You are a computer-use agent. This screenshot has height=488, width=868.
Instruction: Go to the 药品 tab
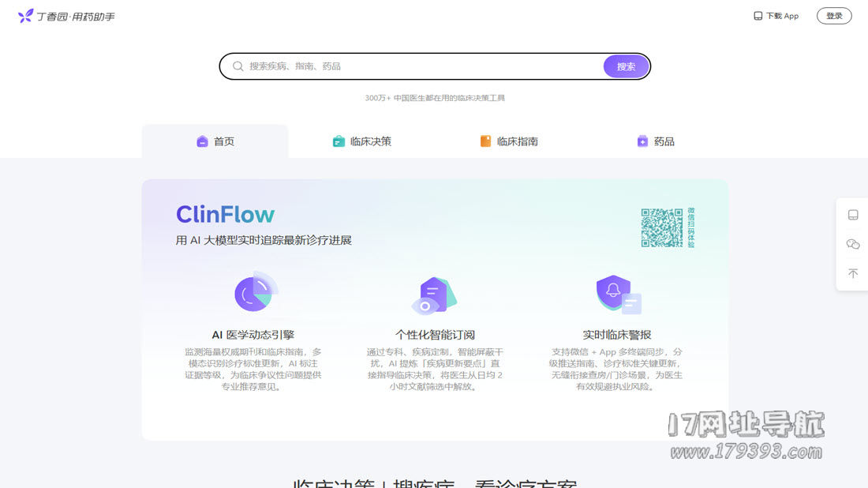656,141
